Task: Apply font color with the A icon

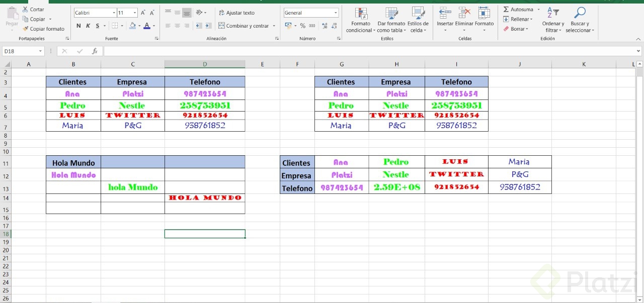Action: (146, 26)
